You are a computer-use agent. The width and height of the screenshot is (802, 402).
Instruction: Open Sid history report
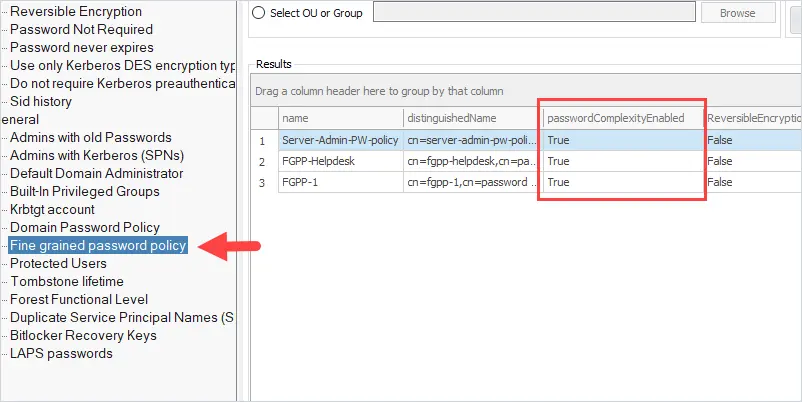click(x=41, y=101)
